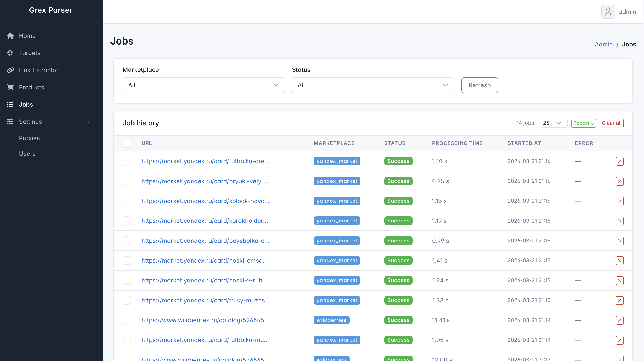The height and width of the screenshot is (361, 644).
Task: Click the Products shopping cart icon
Action: point(10,87)
